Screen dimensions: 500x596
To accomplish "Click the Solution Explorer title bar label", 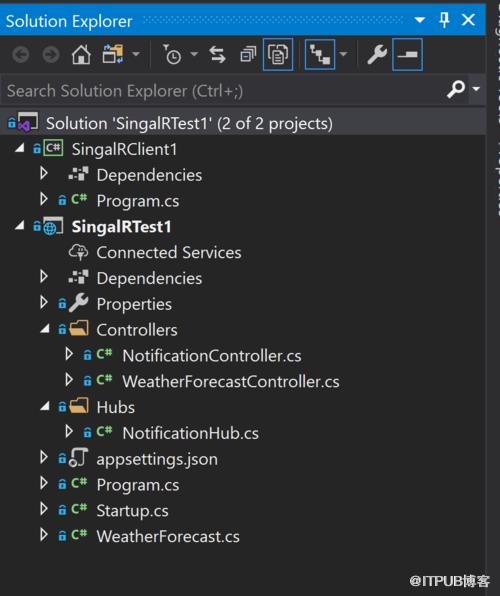I will pyautogui.click(x=69, y=21).
